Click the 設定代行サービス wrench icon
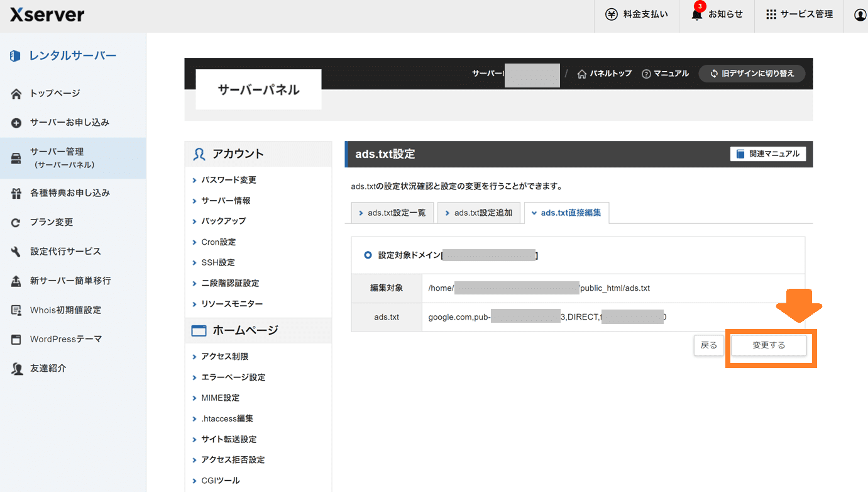The image size is (868, 492). click(16, 252)
